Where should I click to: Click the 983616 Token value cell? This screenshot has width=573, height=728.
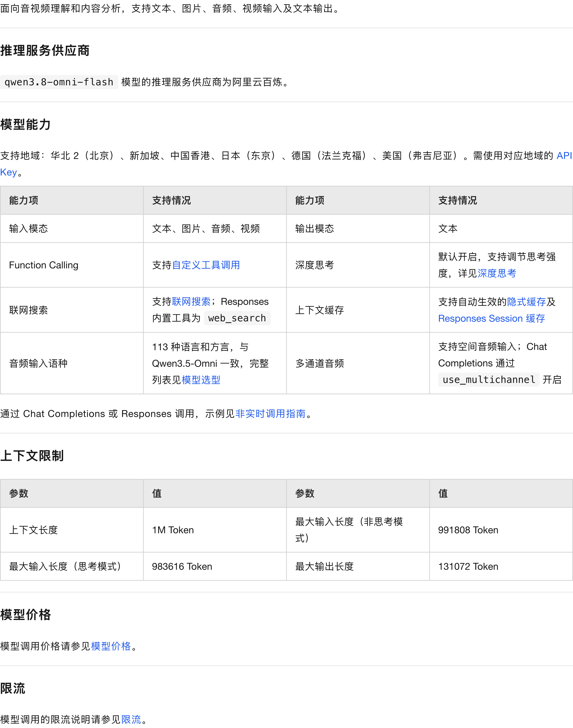click(x=215, y=567)
